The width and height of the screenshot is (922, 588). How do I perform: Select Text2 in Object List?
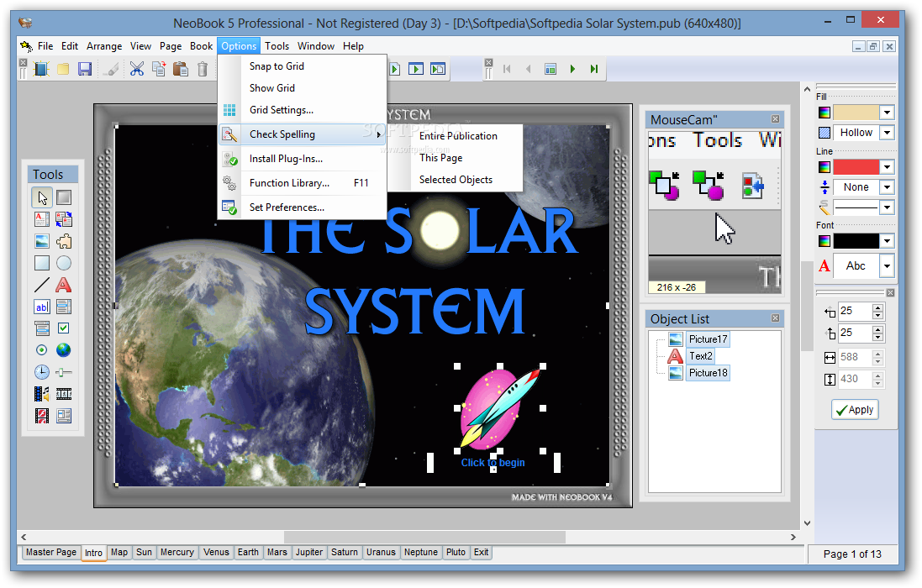point(700,356)
